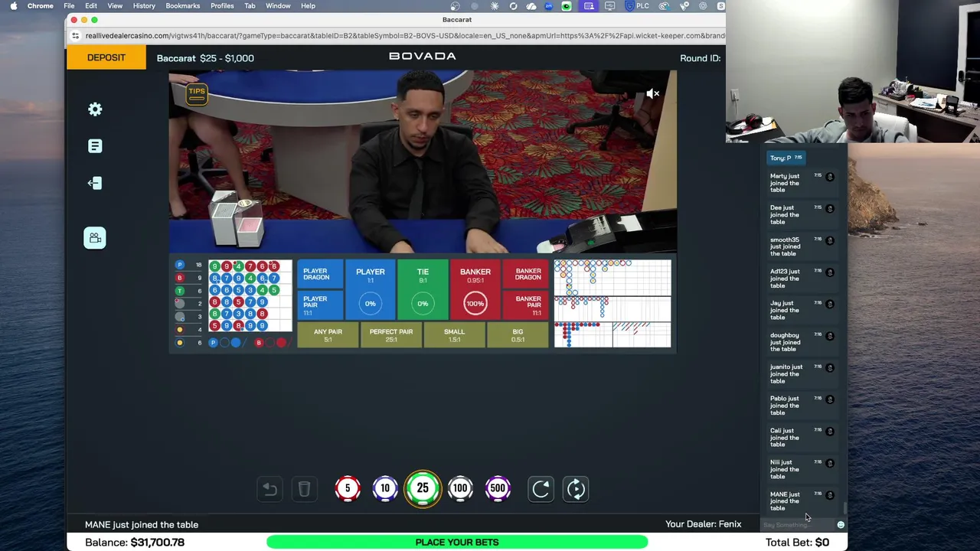Bet on PLAYER PAIR 11:1
Image resolution: width=980 pixels, height=551 pixels.
[x=320, y=305]
